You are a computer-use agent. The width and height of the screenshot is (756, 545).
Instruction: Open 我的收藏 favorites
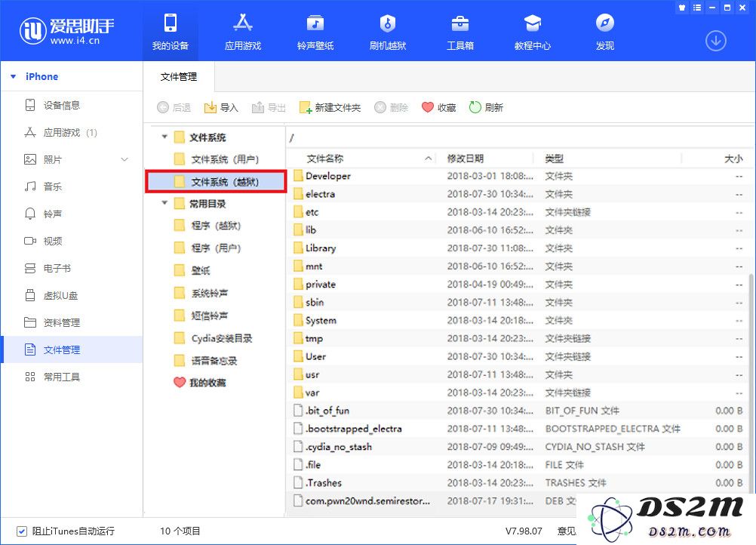[x=200, y=383]
